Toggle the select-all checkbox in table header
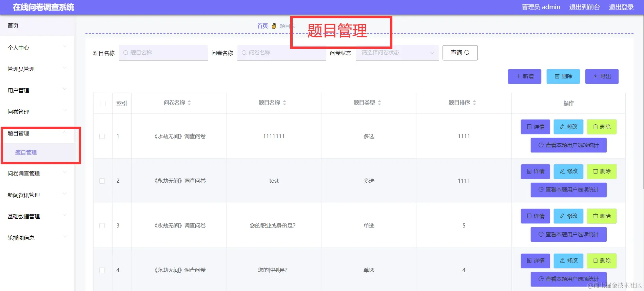The height and width of the screenshot is (291, 644). pyautogui.click(x=103, y=104)
